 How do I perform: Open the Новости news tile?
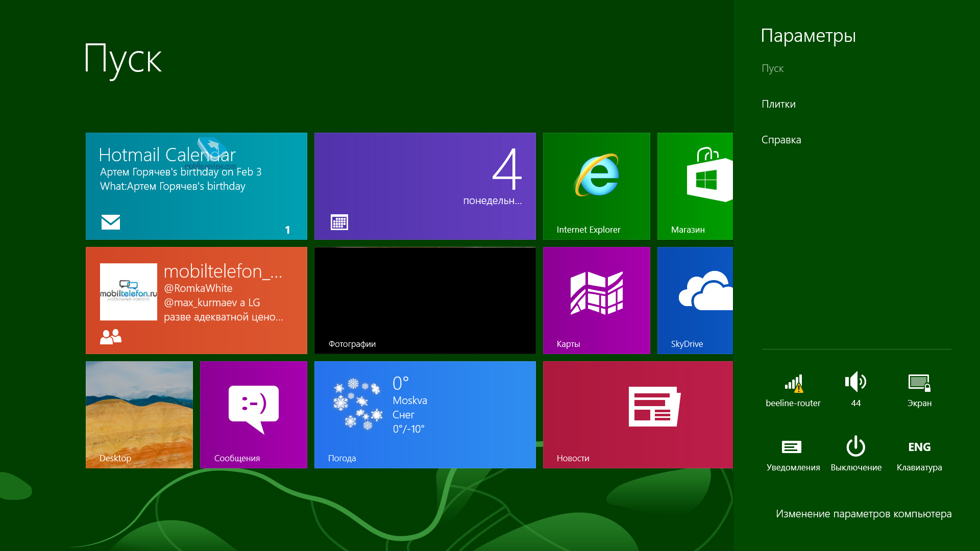pos(638,415)
